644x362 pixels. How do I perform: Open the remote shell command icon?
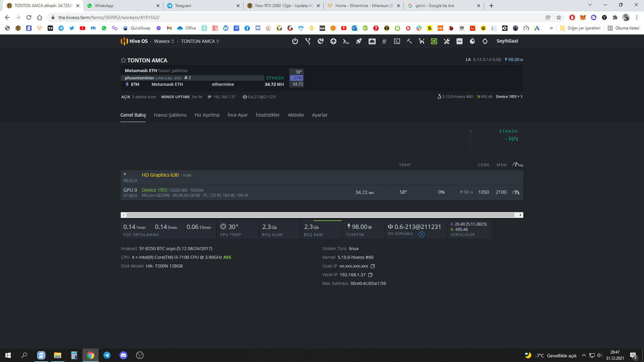point(346,41)
